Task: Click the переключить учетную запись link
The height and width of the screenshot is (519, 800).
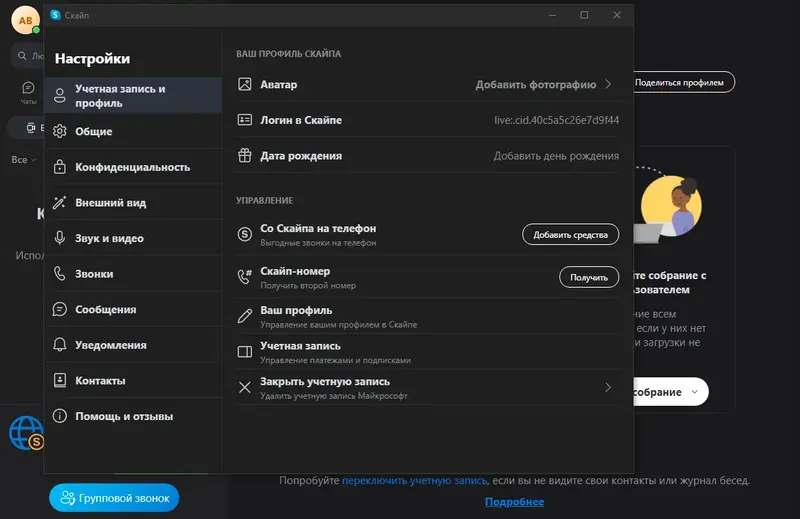Action: 414,481
